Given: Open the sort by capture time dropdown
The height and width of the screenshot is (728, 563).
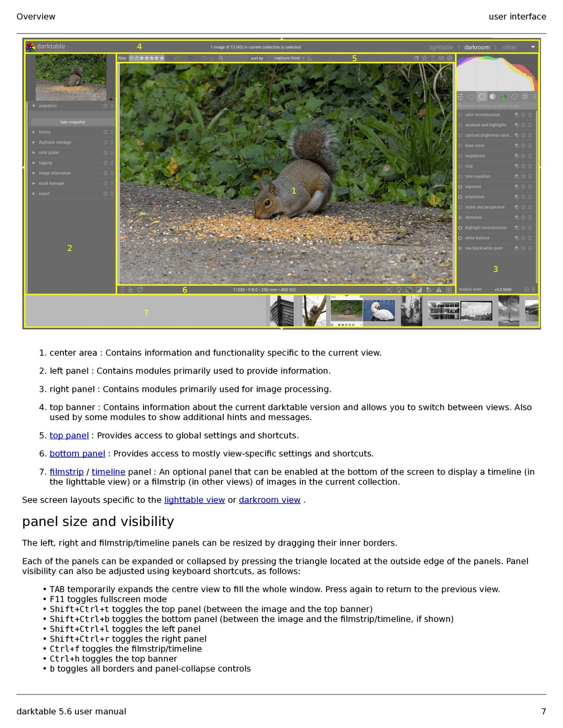Looking at the screenshot, I should tap(289, 58).
